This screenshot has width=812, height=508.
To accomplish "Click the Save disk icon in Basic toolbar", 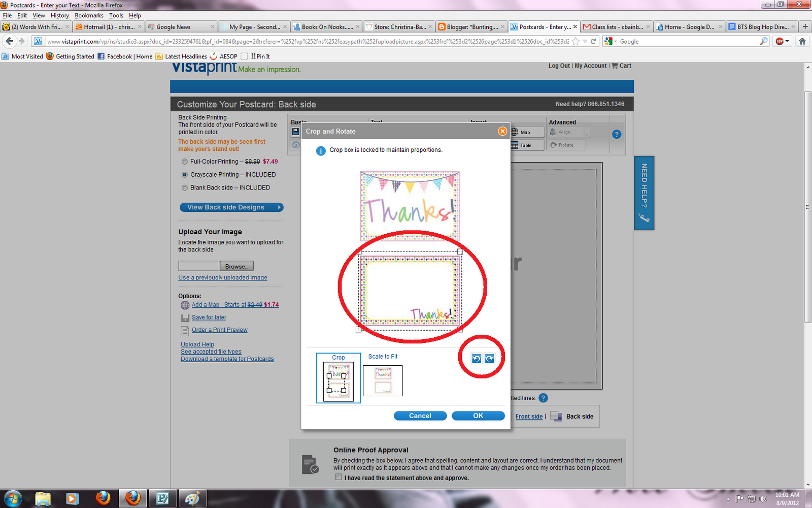I will coord(296,132).
